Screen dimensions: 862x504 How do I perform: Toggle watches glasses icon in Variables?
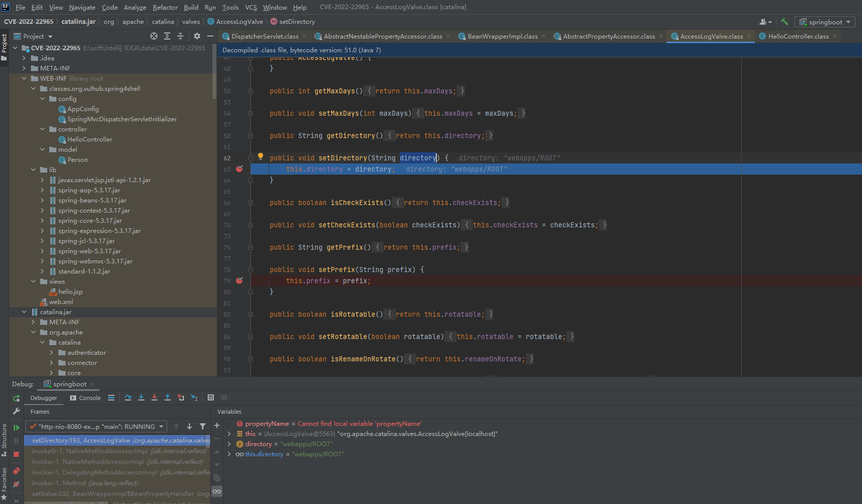point(217,491)
